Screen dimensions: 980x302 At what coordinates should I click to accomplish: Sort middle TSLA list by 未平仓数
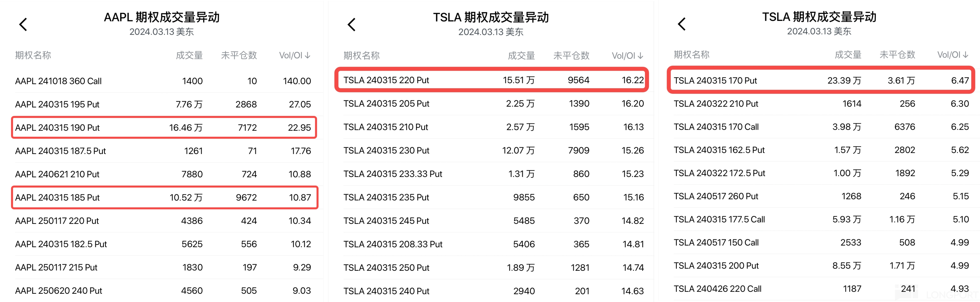571,56
